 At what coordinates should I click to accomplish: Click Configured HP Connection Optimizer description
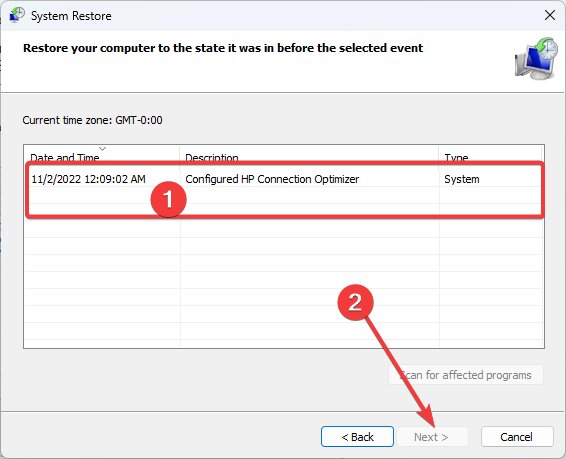[272, 179]
